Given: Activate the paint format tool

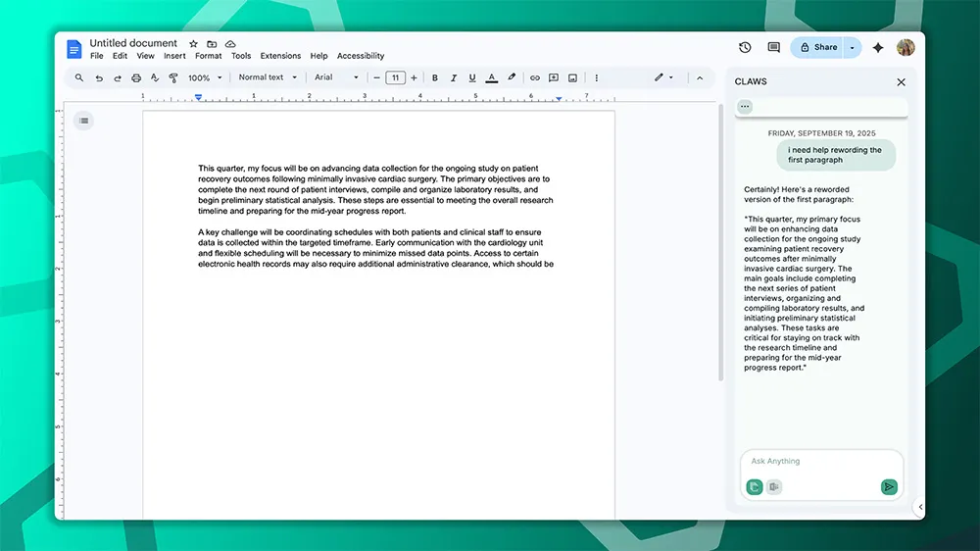Looking at the screenshot, I should 173,78.
